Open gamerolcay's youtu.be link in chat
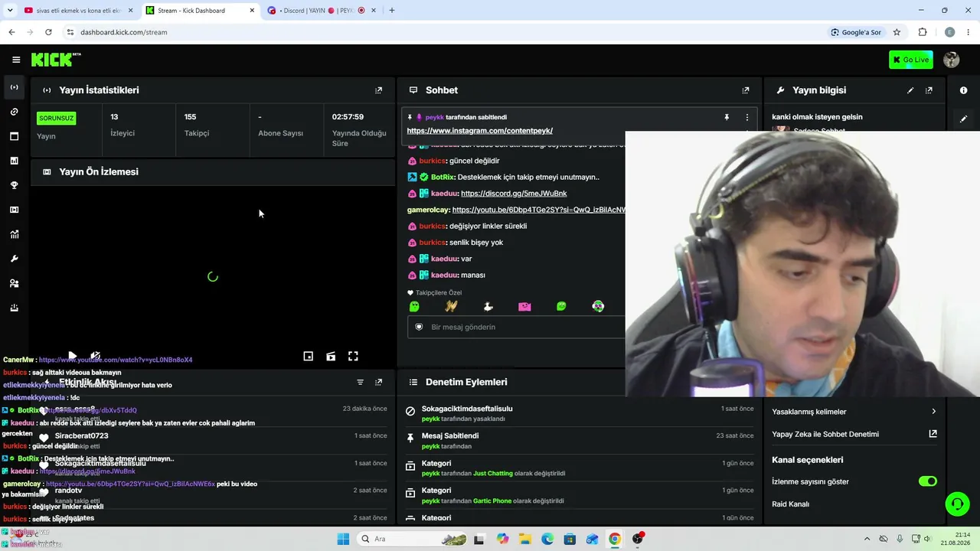This screenshot has height=551, width=980. 539,210
